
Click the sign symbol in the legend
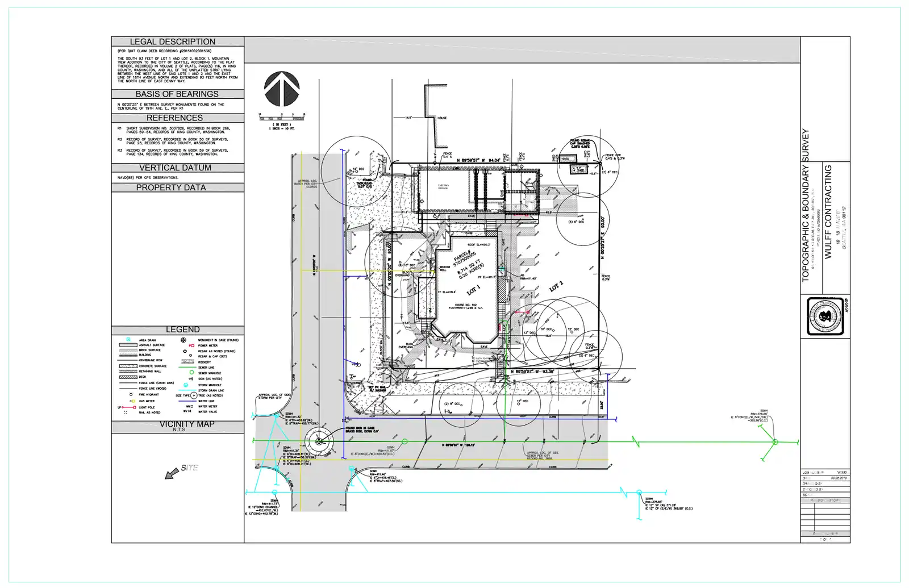[x=191, y=379]
